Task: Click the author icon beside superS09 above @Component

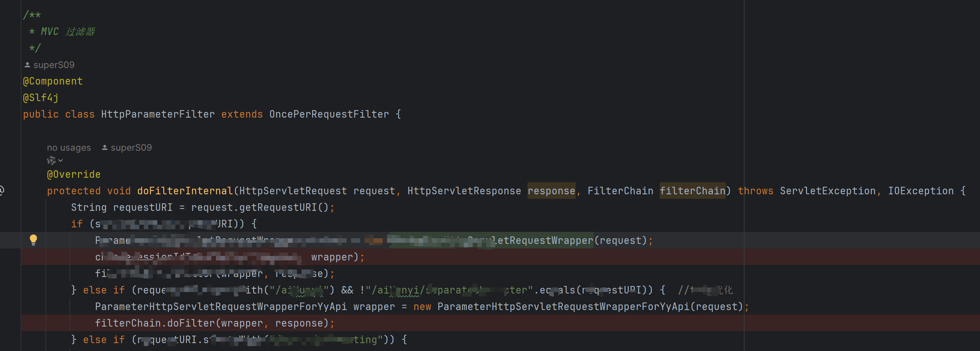Action: pyautogui.click(x=27, y=65)
